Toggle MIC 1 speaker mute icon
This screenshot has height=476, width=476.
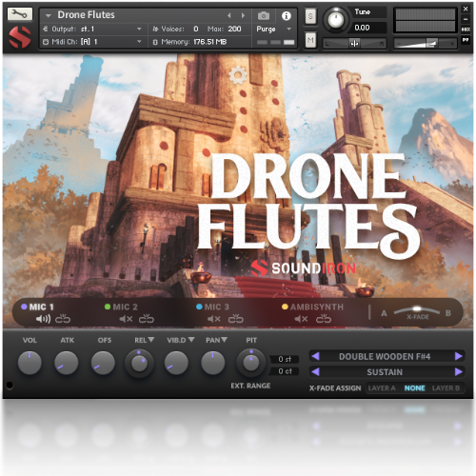click(43, 319)
